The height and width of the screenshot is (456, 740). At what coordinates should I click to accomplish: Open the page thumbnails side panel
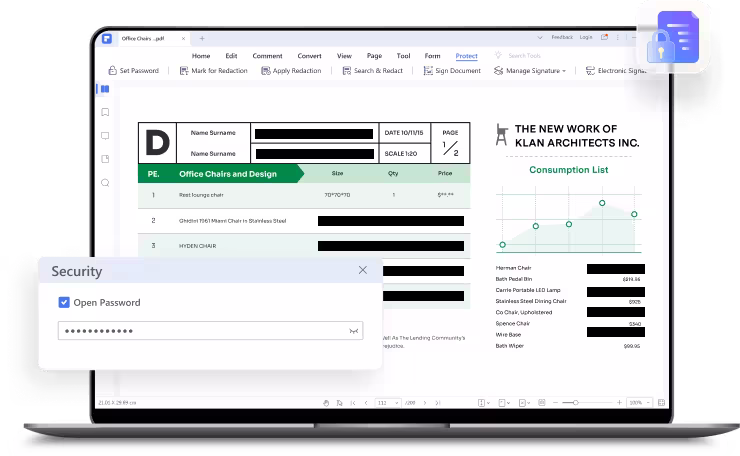(105, 89)
